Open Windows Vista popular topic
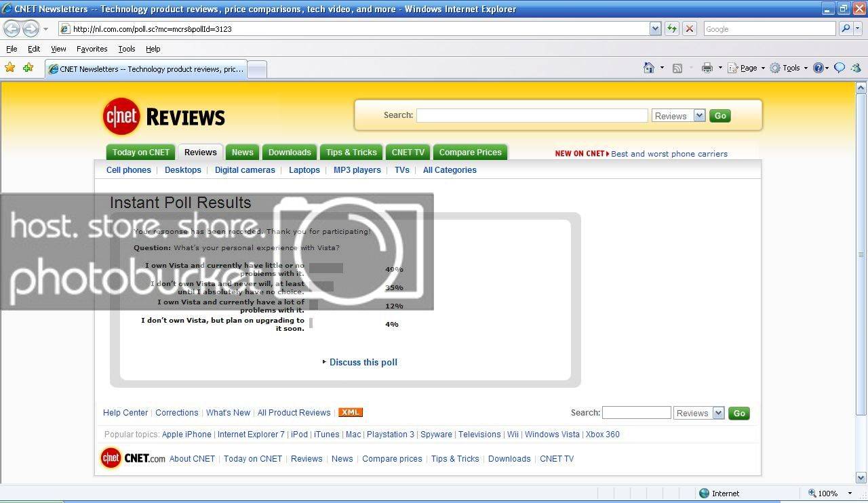This screenshot has width=868, height=503. (552, 435)
